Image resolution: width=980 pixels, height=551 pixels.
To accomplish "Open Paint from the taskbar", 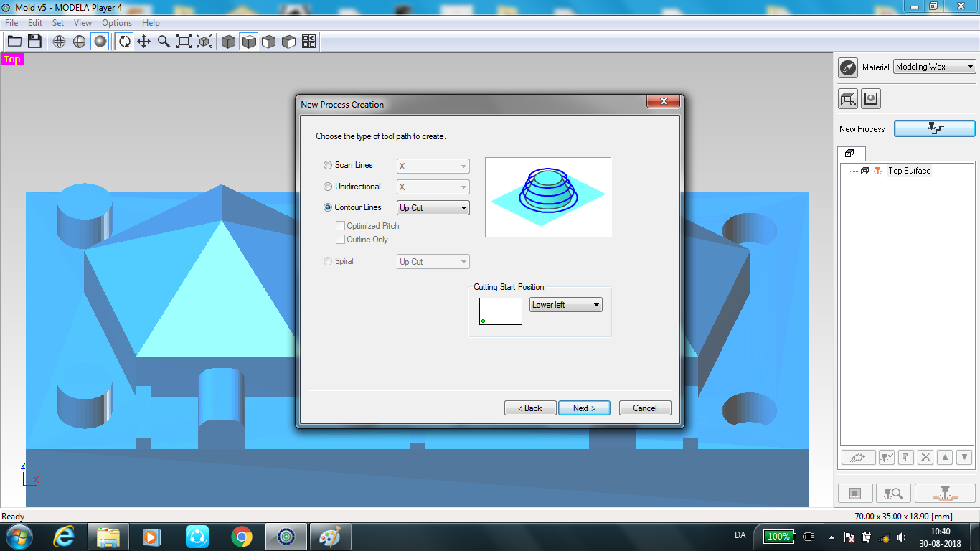I will pyautogui.click(x=330, y=537).
